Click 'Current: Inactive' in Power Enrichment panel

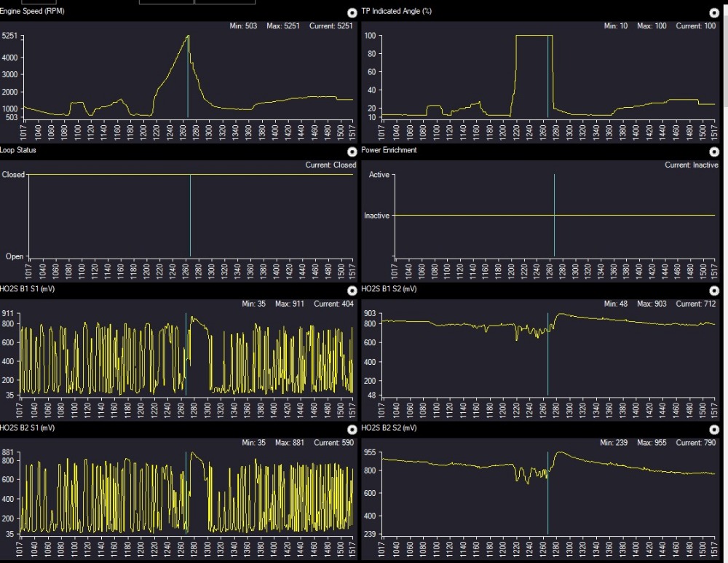pyautogui.click(x=691, y=165)
